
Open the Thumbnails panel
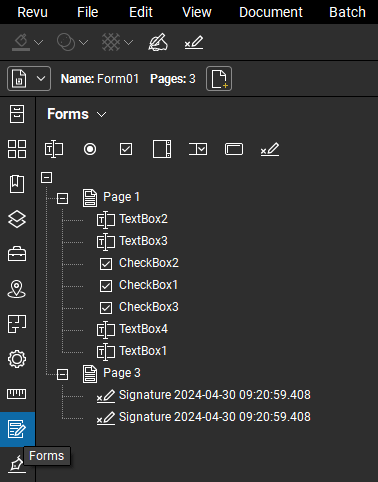pyautogui.click(x=17, y=149)
